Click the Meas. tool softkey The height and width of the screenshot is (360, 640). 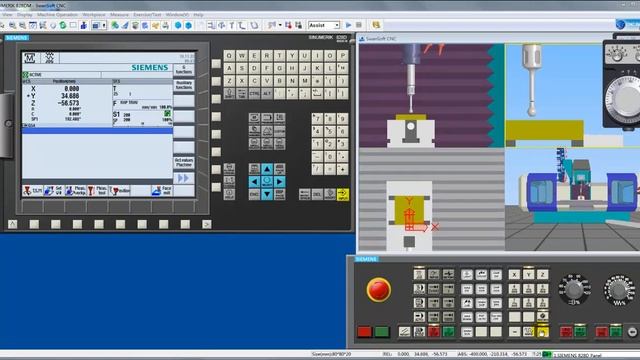pos(98,191)
